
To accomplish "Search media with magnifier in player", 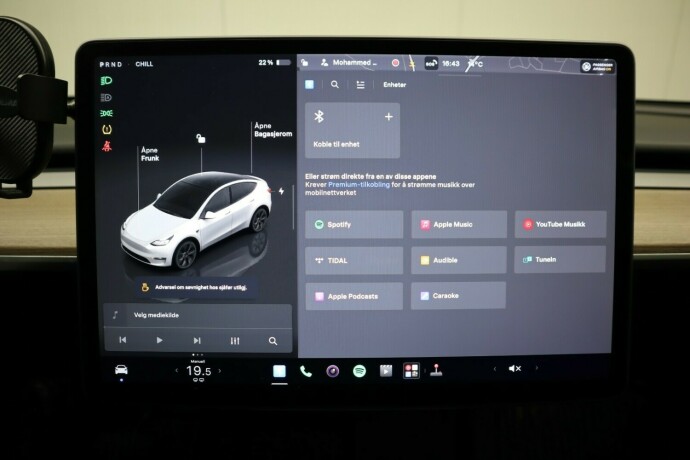I will click(273, 341).
